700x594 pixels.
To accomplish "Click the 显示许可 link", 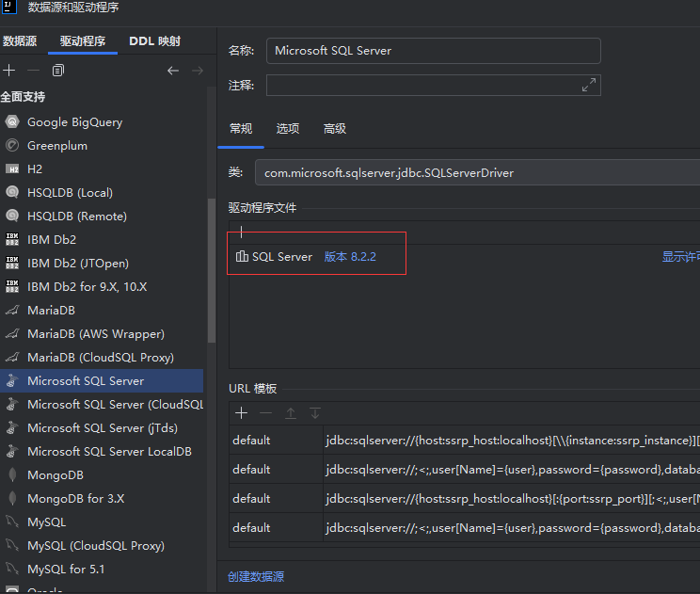I will pyautogui.click(x=681, y=257).
